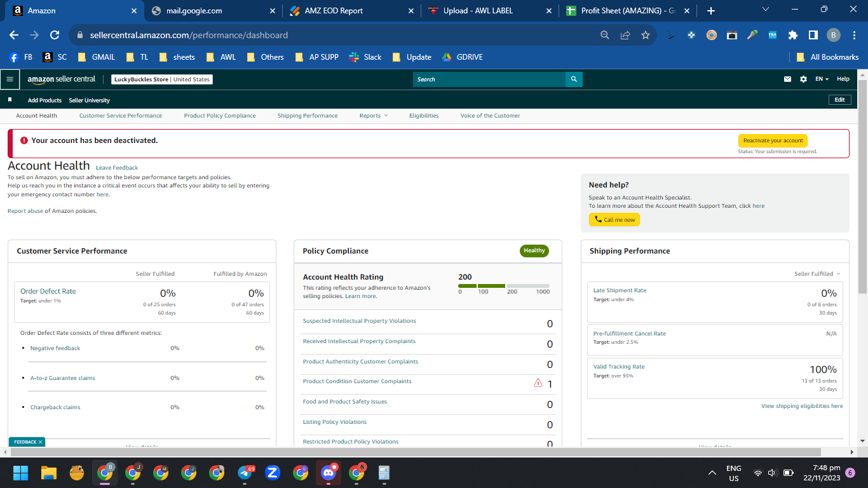Click the Reactivate your account button
The height and width of the screenshot is (488, 868).
click(773, 140)
